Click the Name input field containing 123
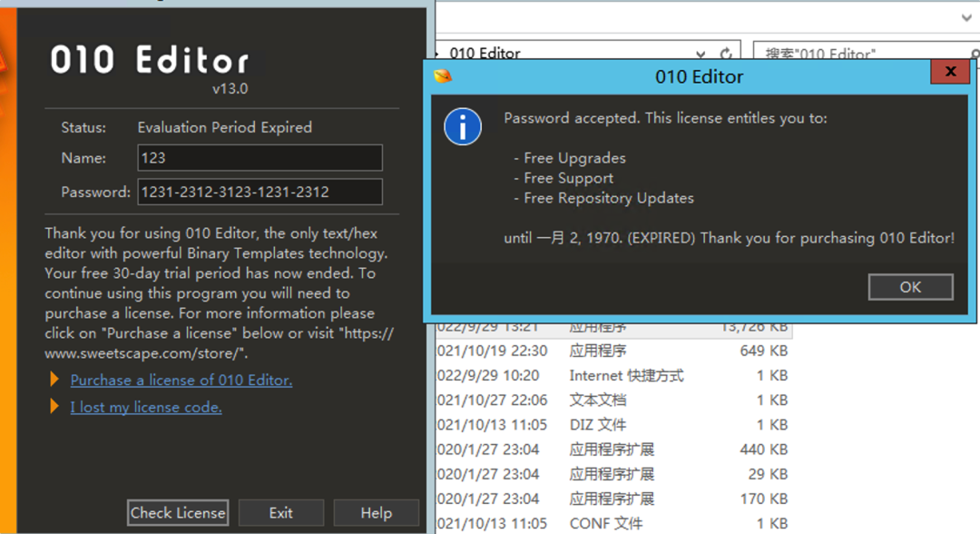 pyautogui.click(x=260, y=158)
